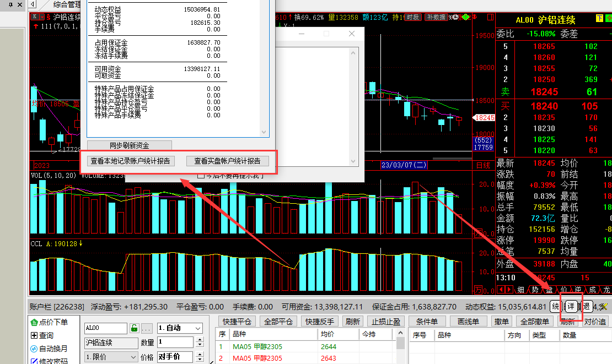The width and height of the screenshot is (612, 364).
Task: Click the 退 logout icon in account bar
Action: point(587,307)
